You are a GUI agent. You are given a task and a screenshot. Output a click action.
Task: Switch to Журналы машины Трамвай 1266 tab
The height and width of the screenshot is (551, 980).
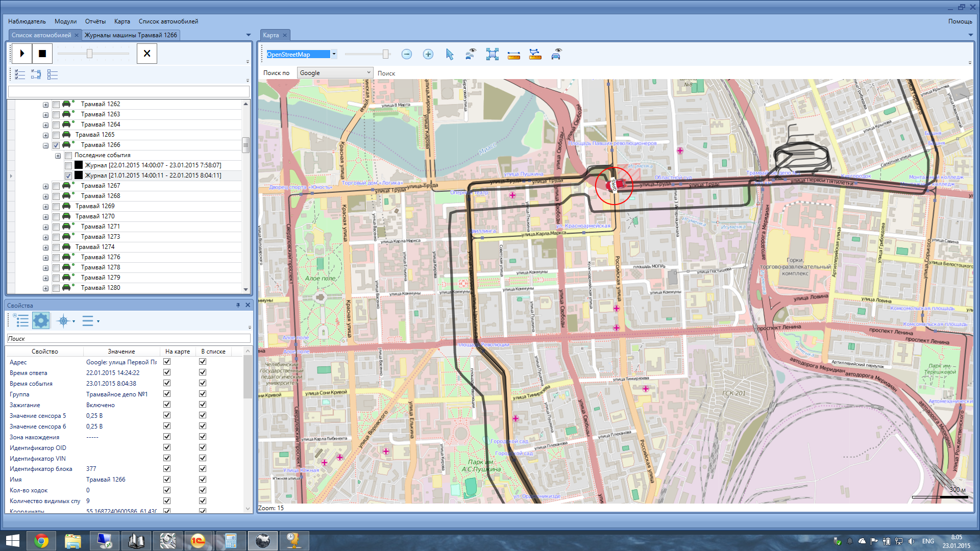click(131, 35)
